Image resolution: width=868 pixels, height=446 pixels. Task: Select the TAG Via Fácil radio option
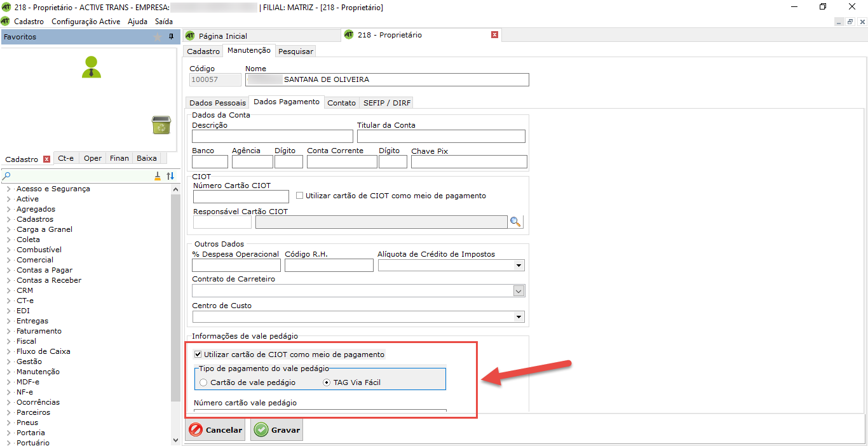(327, 382)
